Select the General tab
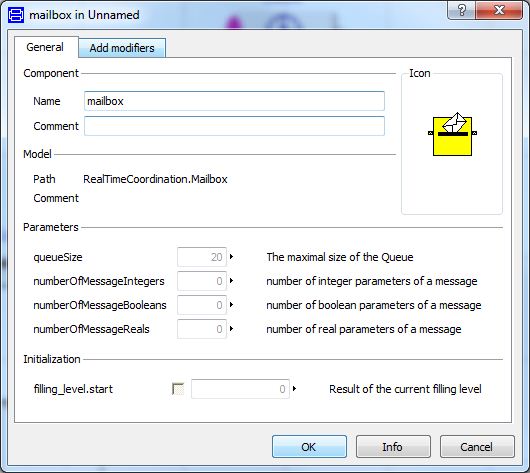The image size is (530, 473). click(45, 47)
